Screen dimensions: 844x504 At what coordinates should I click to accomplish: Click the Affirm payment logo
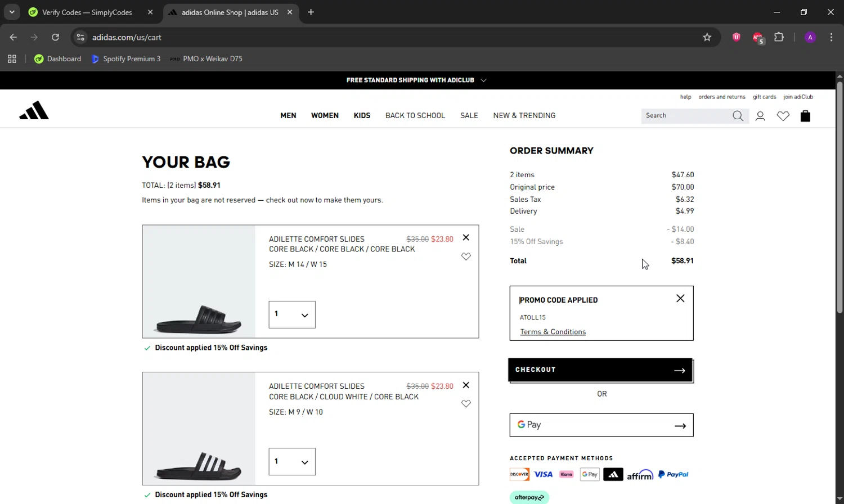point(640,475)
